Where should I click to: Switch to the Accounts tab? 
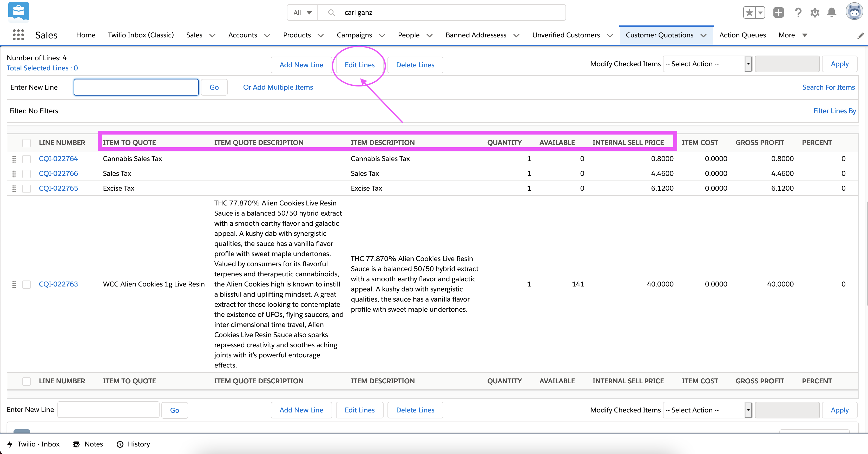coord(243,35)
